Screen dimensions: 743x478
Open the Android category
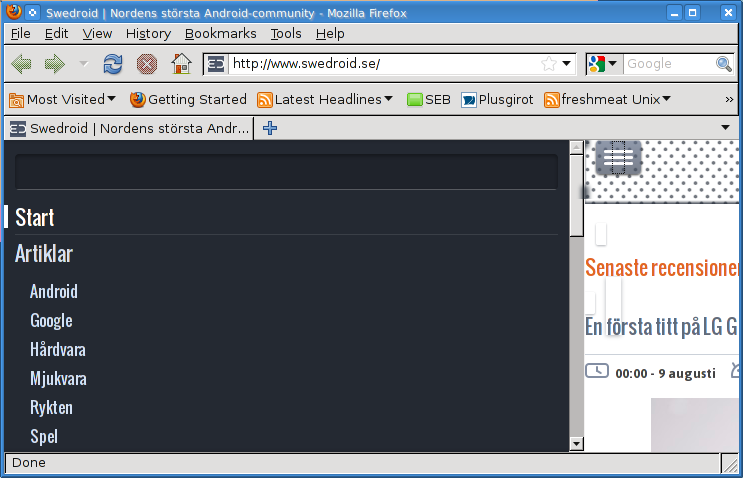pyautogui.click(x=54, y=291)
